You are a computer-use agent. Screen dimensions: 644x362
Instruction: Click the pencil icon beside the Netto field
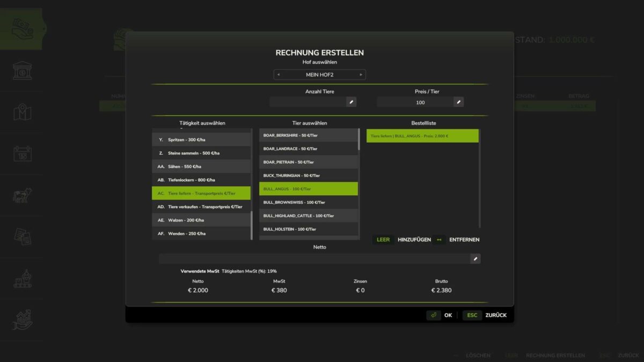(475, 258)
